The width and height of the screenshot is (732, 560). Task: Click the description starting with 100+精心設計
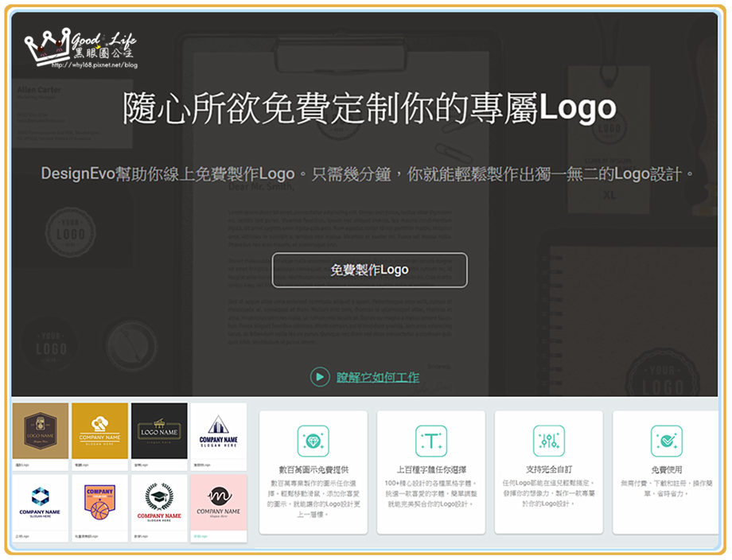(x=431, y=494)
